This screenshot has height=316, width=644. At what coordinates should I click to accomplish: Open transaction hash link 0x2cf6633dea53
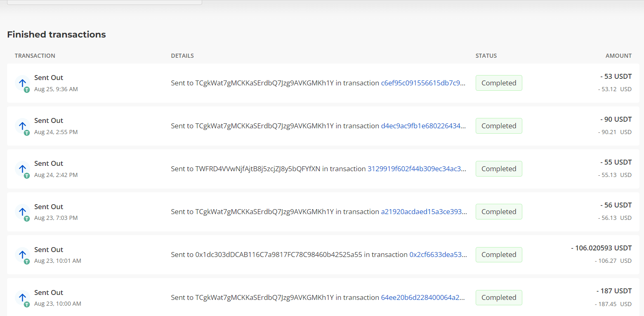438,255
